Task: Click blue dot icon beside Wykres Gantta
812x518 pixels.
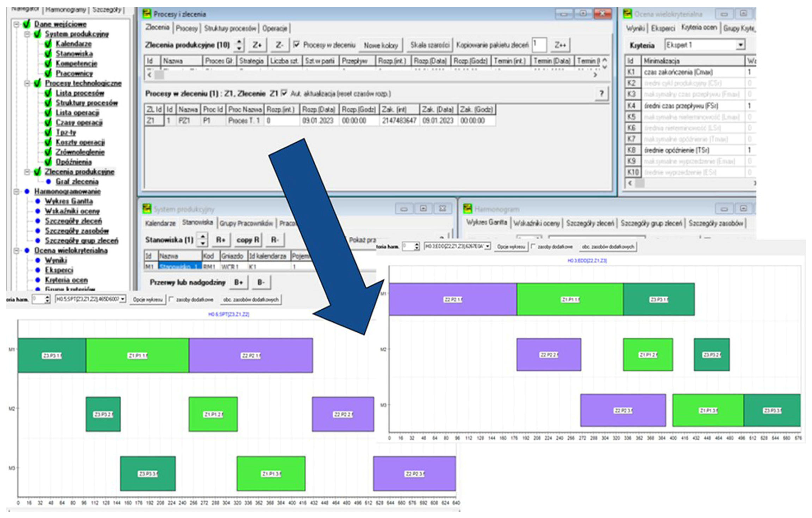Action: click(38, 201)
